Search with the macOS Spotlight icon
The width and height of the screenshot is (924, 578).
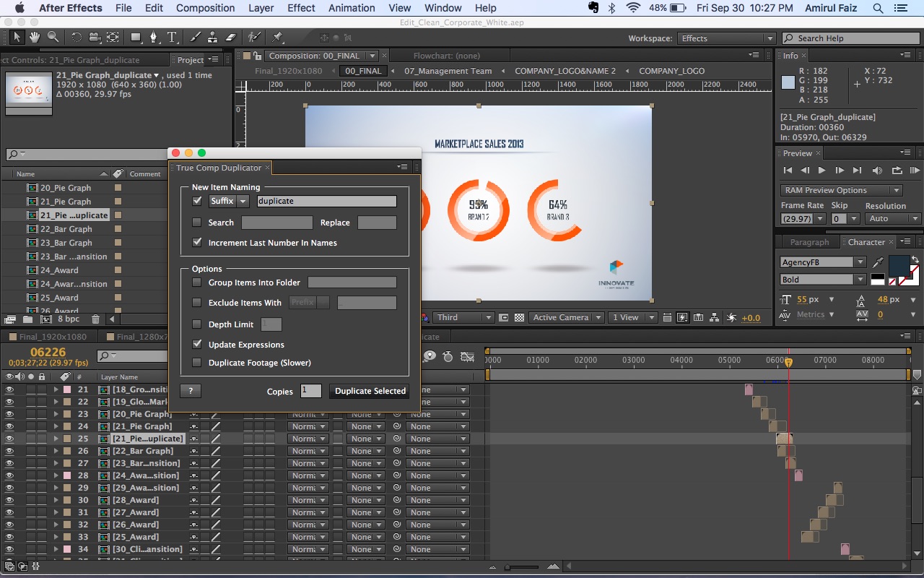point(878,8)
